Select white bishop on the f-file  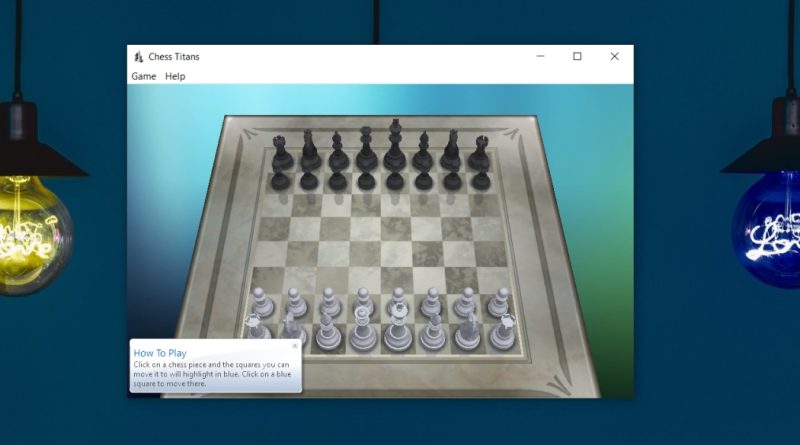coord(433,332)
